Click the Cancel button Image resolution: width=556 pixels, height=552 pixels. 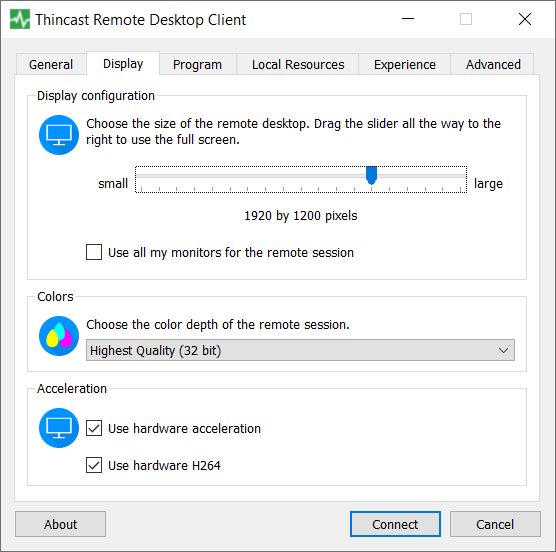tap(495, 524)
